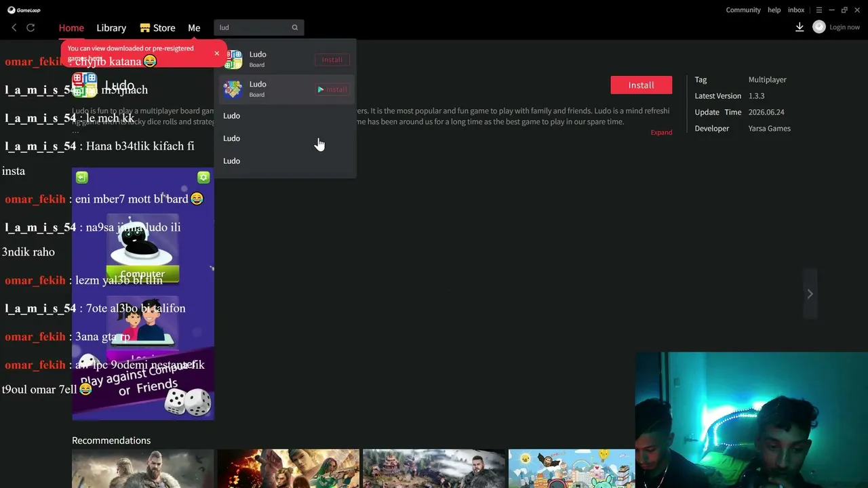Open the hamburger main menu icon
Image resolution: width=868 pixels, height=488 pixels.
pyautogui.click(x=819, y=10)
